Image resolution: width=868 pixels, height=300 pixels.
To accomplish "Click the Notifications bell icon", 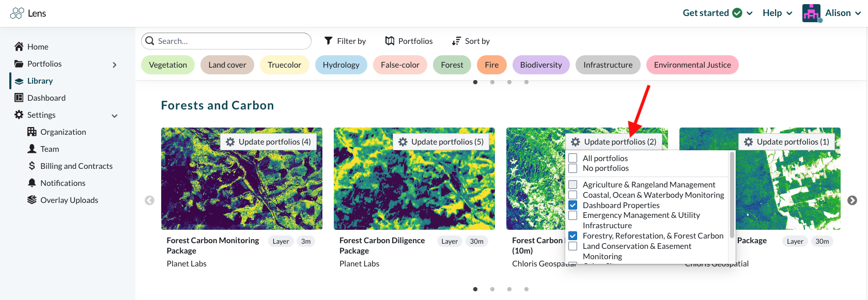I will click(x=32, y=183).
